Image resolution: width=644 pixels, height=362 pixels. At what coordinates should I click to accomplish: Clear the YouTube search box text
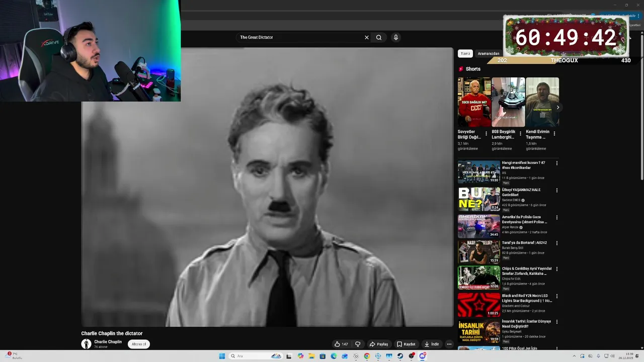[x=366, y=37]
